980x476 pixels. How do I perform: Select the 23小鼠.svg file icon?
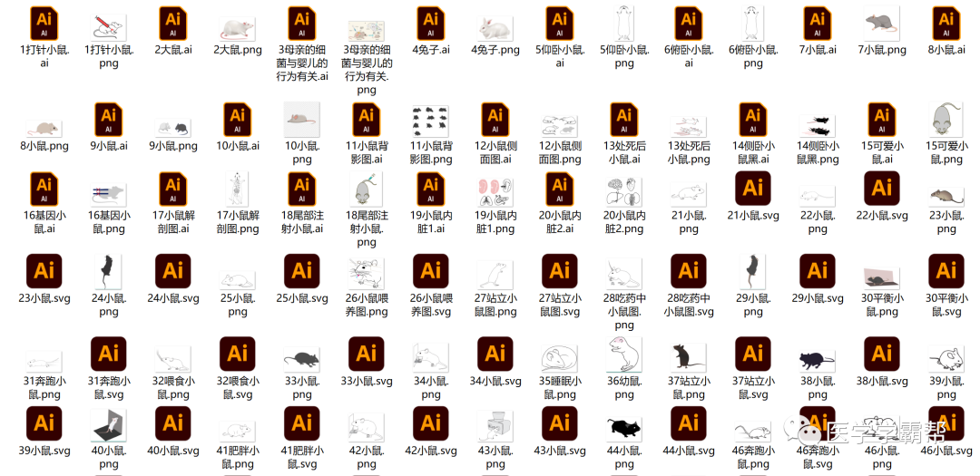coord(44,271)
